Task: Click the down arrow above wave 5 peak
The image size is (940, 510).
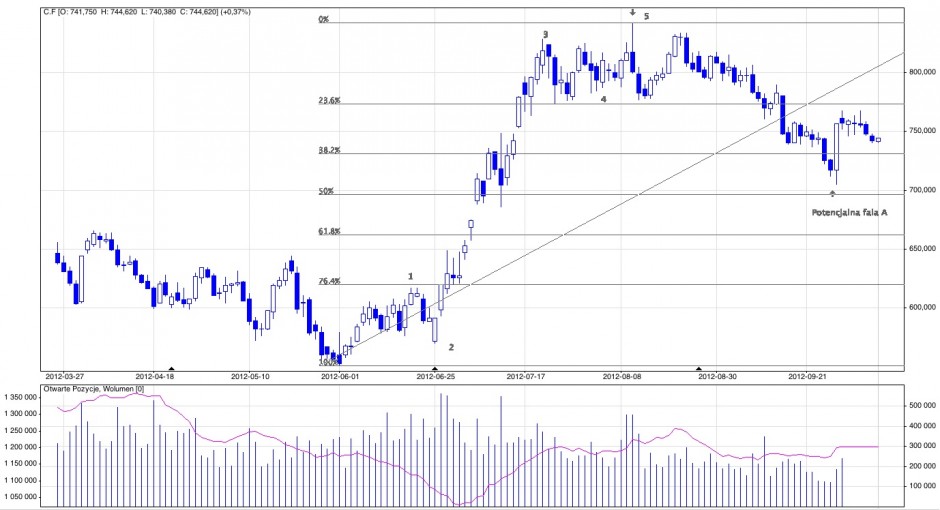Action: 632,13
